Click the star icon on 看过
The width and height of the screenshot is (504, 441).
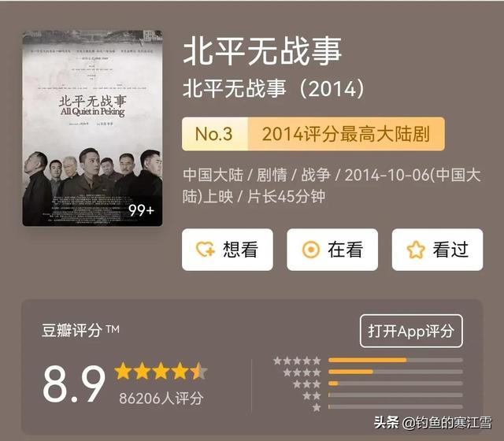(416, 250)
